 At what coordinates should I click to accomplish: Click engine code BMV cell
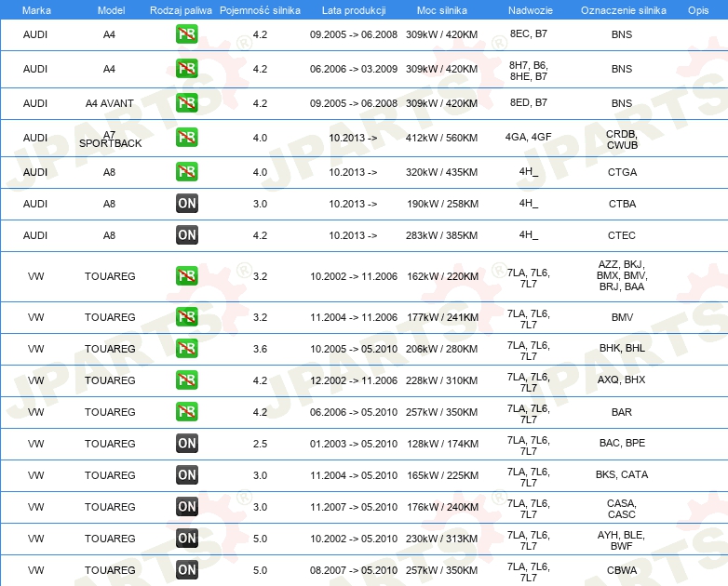622,317
